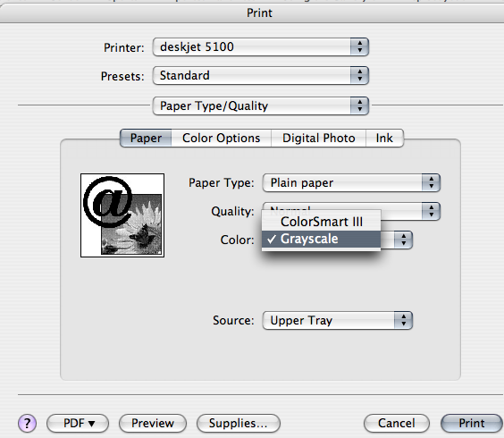Open the Paper Type dropdown showing Plain paper
The width and height of the screenshot is (504, 438).
[351, 183]
